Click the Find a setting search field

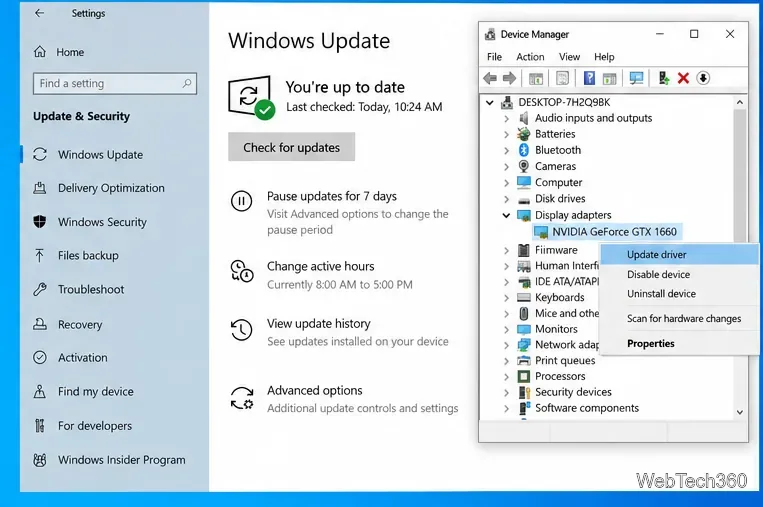(x=115, y=84)
